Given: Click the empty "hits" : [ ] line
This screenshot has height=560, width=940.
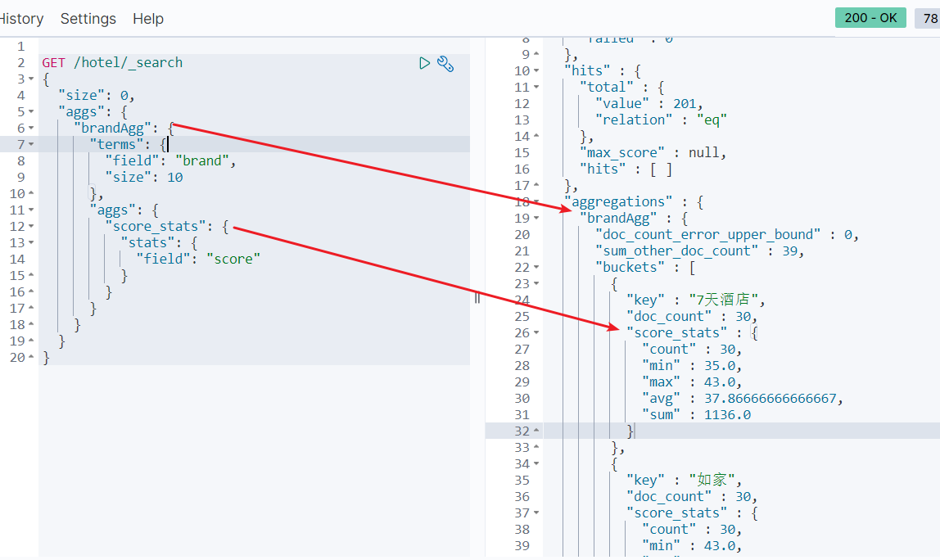Looking at the screenshot, I should (626, 169).
